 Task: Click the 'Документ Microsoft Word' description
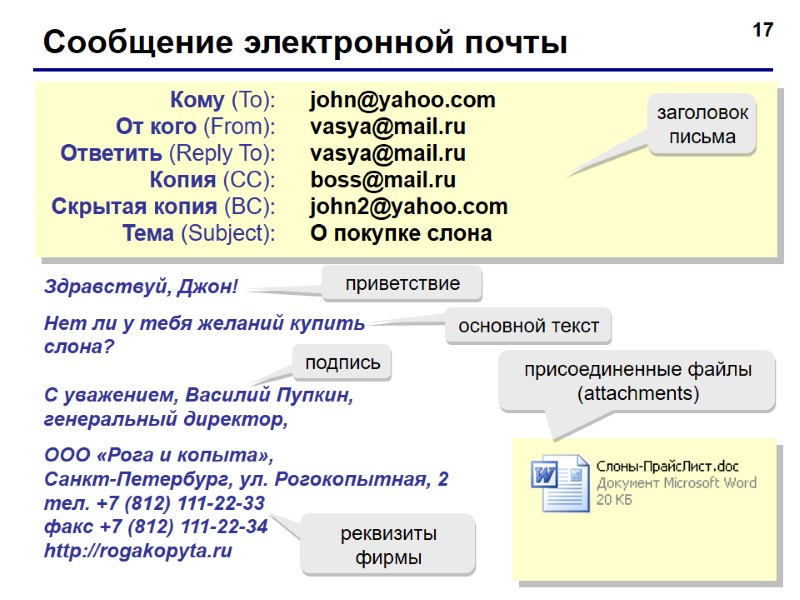pos(677,483)
